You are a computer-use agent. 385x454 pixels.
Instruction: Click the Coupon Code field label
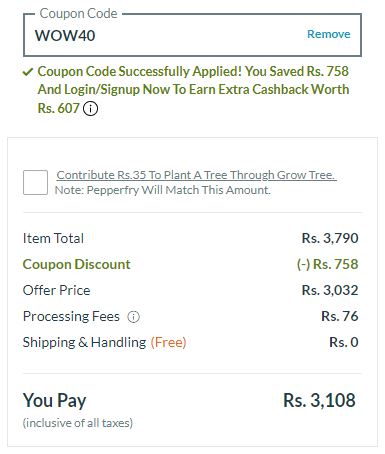(78, 14)
